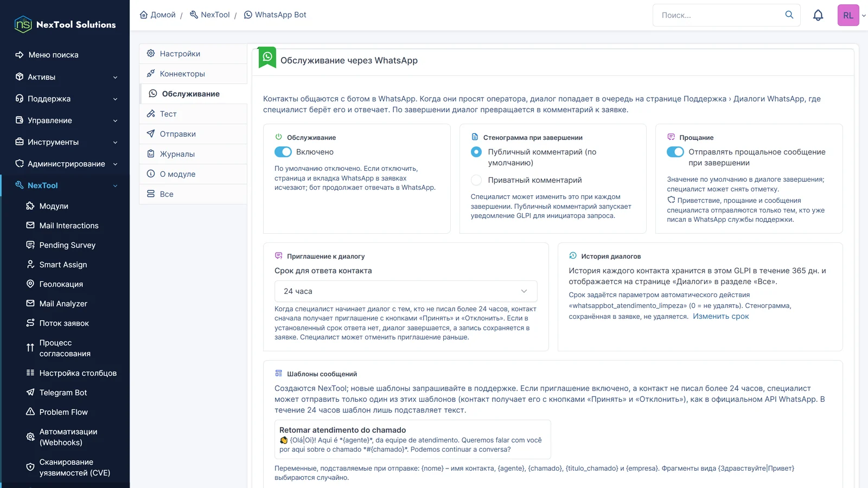Viewport: 868px width, 488px height.
Task: Open Геолокация pin icon
Action: click(30, 284)
